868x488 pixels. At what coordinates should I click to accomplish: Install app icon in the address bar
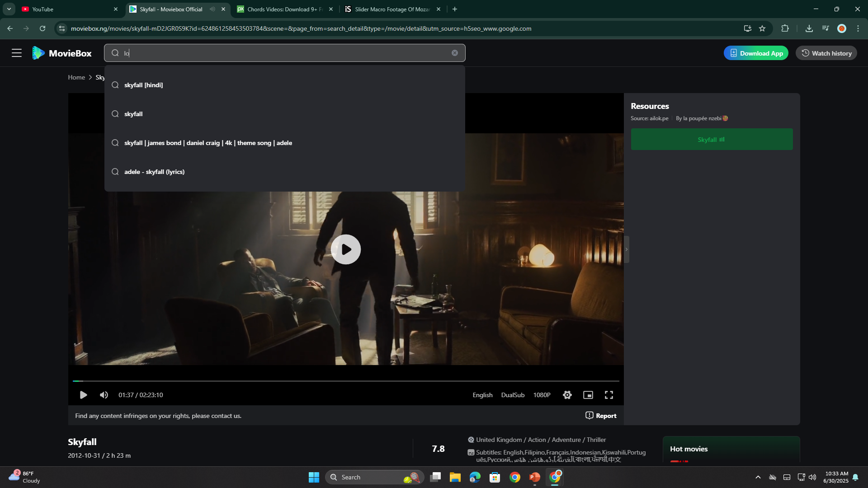click(748, 28)
